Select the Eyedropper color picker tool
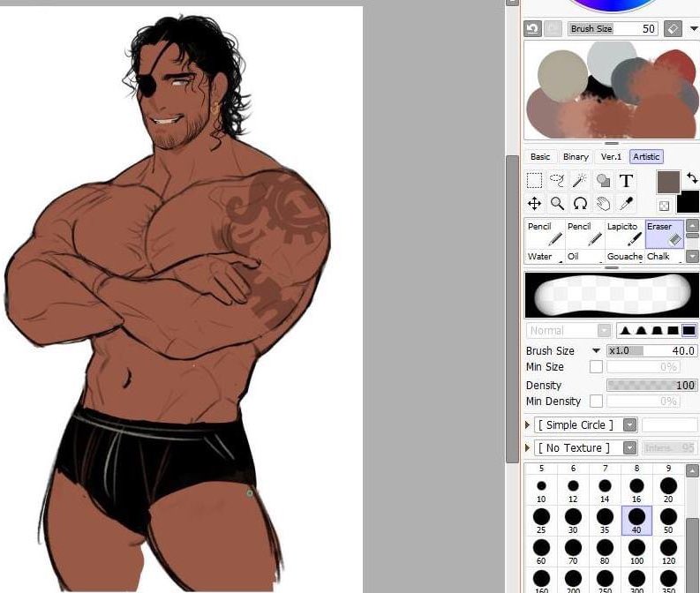The width and height of the screenshot is (700, 593). click(x=627, y=204)
